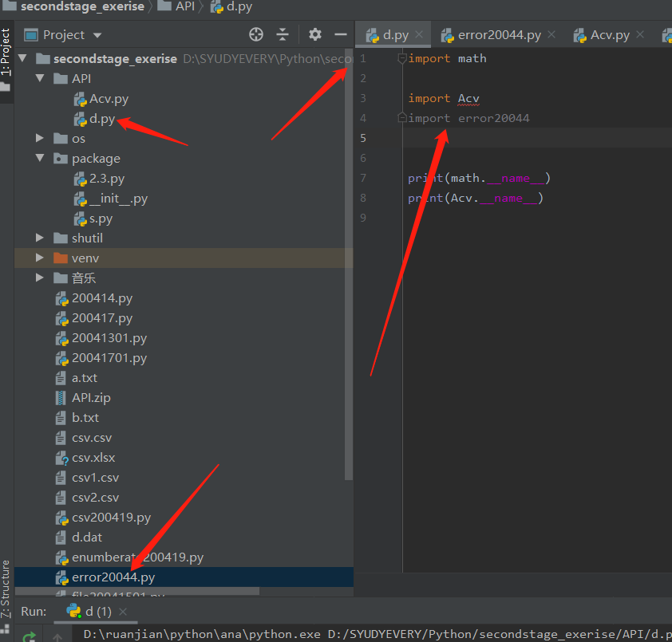Open the 1: Project tool window tab
This screenshot has width=672, height=642.
[x=6, y=60]
